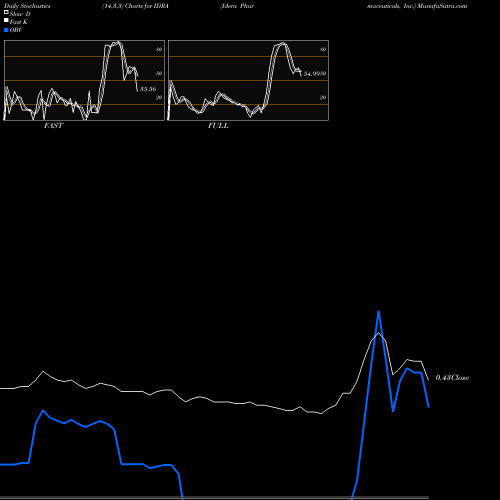Click the 35.56 value in FAST chart
Image resolution: width=500 pixels, height=500 pixels.
click(148, 89)
